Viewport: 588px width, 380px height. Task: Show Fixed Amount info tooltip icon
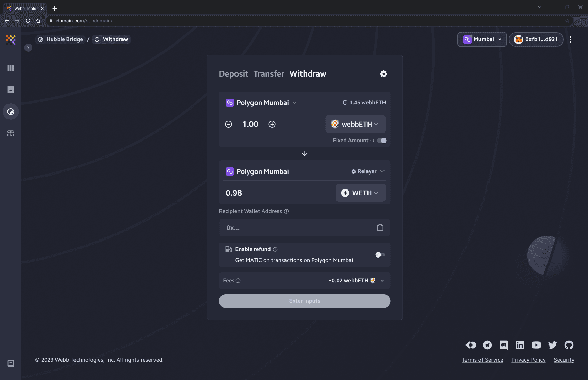(372, 141)
